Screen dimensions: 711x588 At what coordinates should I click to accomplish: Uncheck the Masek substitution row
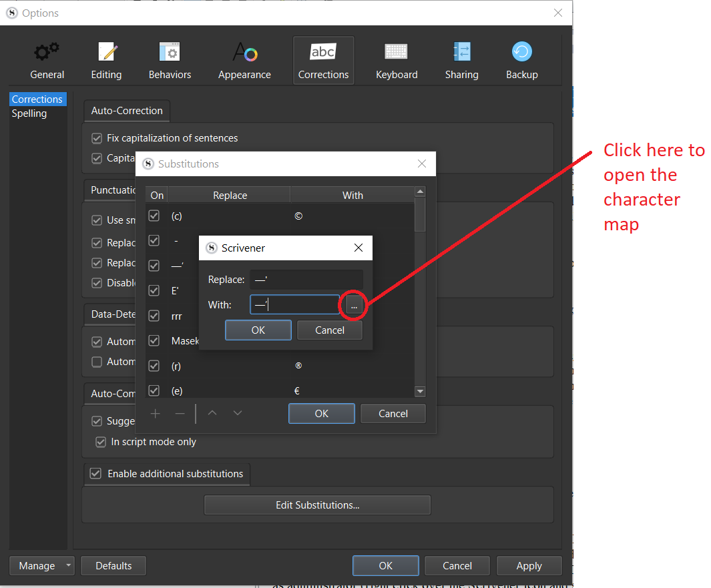click(154, 340)
